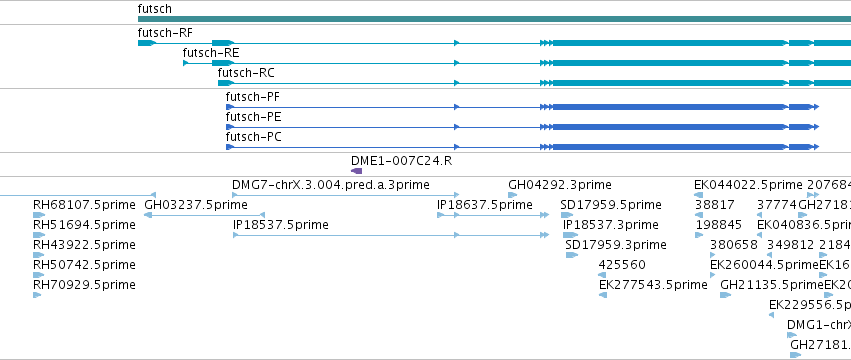Viewport: 851px width, 360px height.
Task: Click the GH04292.3prime EST arrow
Action: point(512,195)
